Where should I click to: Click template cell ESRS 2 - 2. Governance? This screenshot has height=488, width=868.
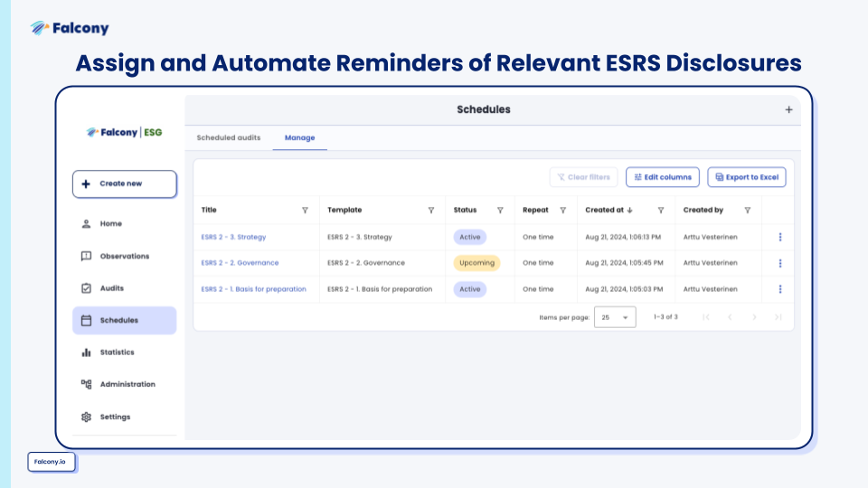(366, 263)
